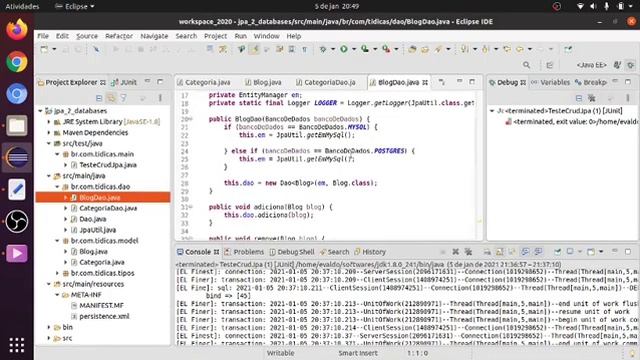This screenshot has width=640, height=360.
Task: Click the Run External Tools icon
Action: coord(386,49)
